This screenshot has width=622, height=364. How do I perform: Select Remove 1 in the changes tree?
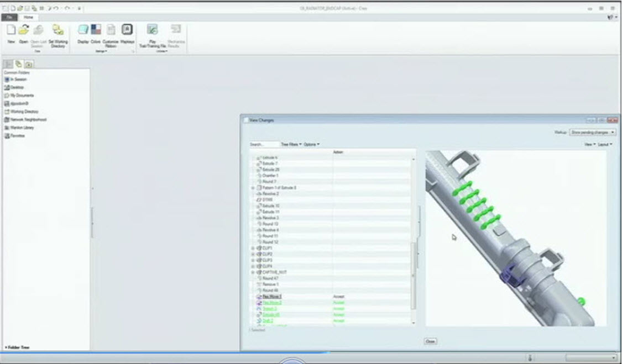[270, 284]
